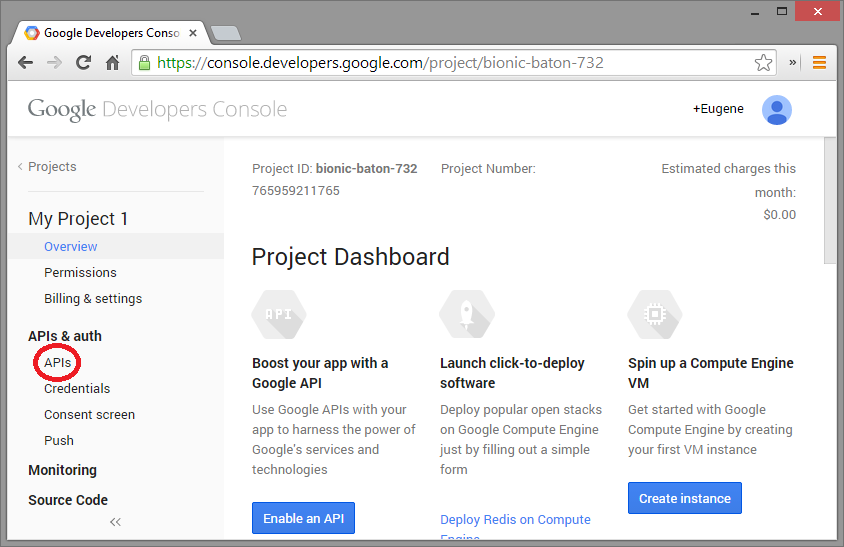The image size is (844, 547).
Task: Reload the page with the refresh icon
Action: coord(83,63)
